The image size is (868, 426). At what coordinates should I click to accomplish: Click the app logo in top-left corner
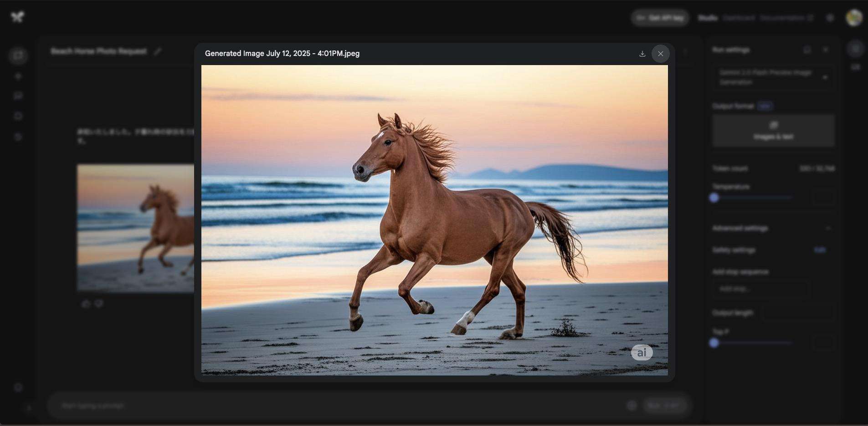[x=17, y=17]
